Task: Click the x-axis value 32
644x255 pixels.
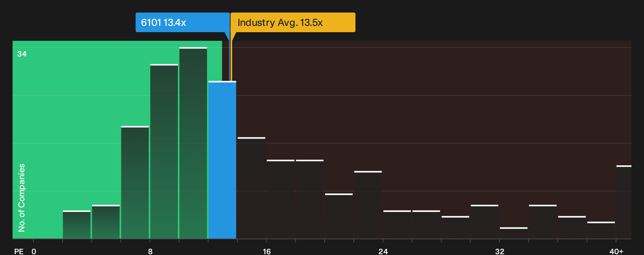Action: point(499,251)
